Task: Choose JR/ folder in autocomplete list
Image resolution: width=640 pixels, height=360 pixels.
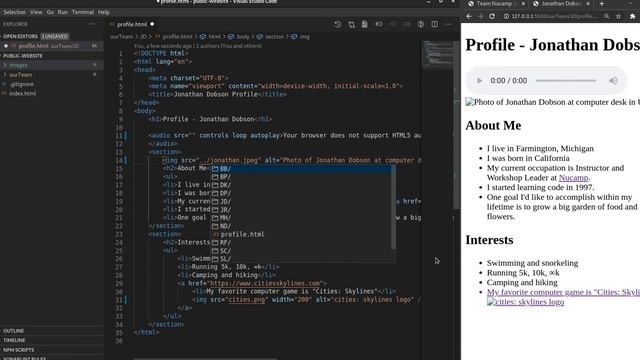Action: coord(301,209)
